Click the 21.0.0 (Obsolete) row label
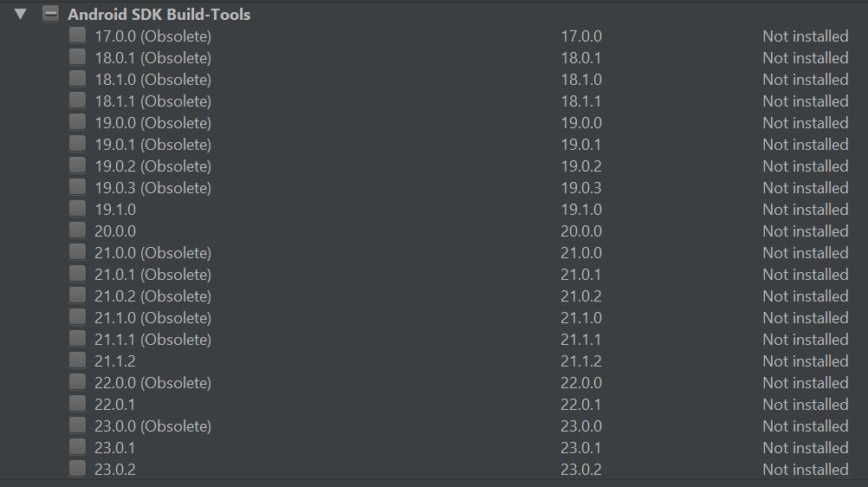The height and width of the screenshot is (487, 868). [152, 253]
